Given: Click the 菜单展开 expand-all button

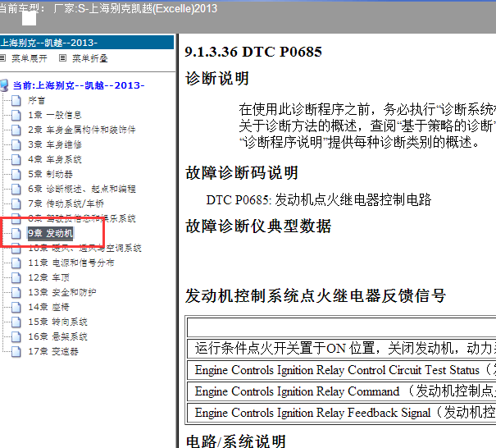Looking at the screenshot, I should 30,58.
